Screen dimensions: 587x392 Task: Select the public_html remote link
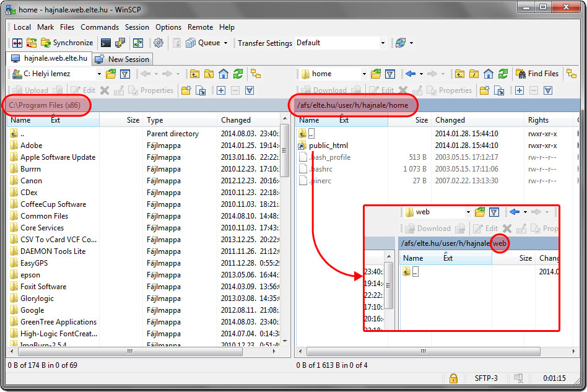[x=328, y=146]
